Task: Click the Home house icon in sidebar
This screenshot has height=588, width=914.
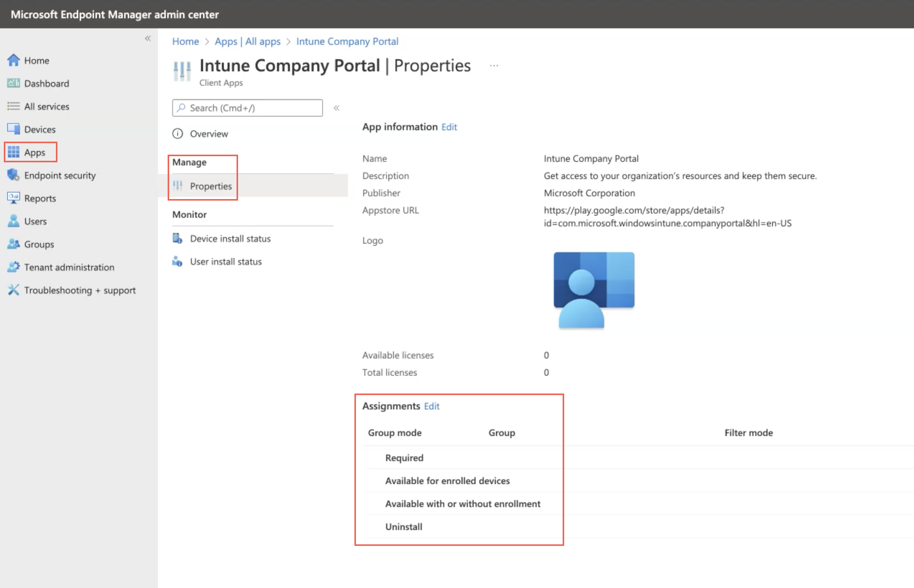Action: pos(13,60)
